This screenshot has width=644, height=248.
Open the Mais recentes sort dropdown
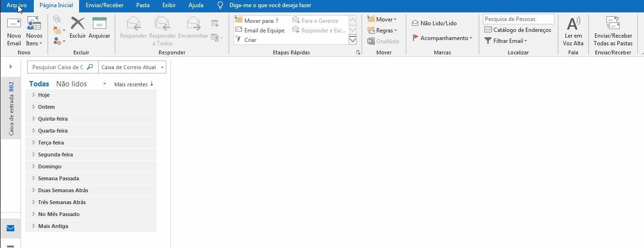[131, 84]
